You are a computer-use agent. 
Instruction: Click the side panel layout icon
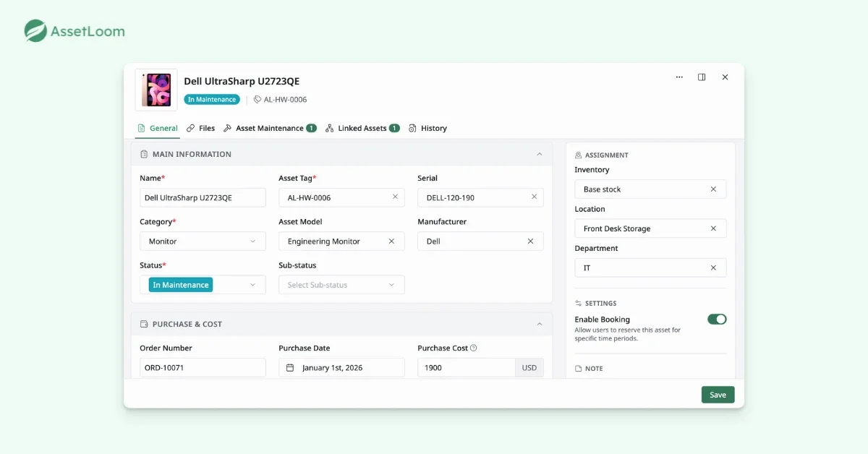click(x=702, y=77)
